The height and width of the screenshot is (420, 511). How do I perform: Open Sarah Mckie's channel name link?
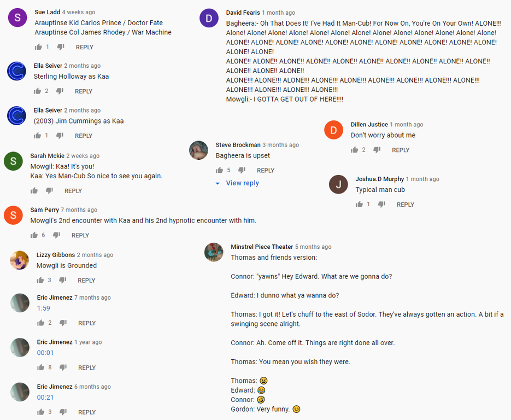tap(48, 156)
